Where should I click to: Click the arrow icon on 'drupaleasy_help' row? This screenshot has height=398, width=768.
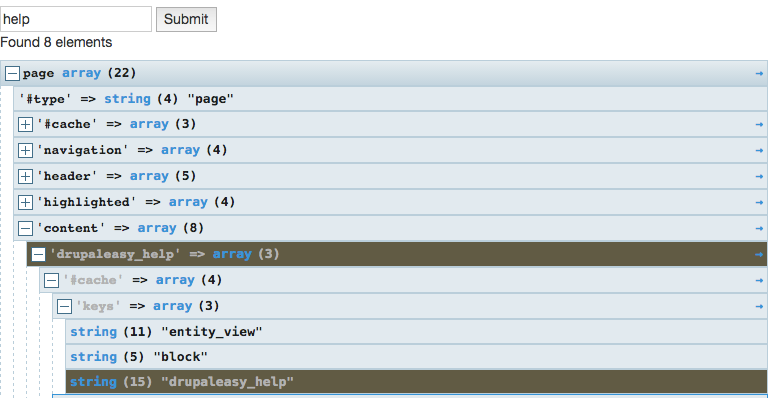[759, 255]
